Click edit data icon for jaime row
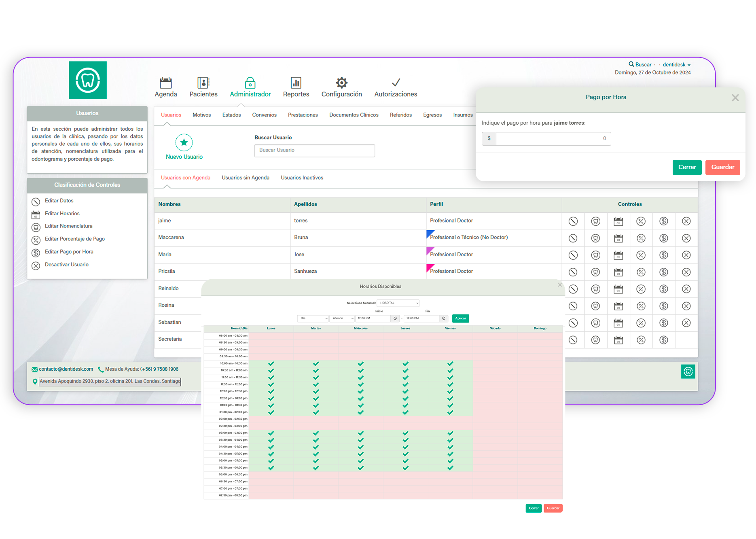This screenshot has width=756, height=539. (573, 221)
